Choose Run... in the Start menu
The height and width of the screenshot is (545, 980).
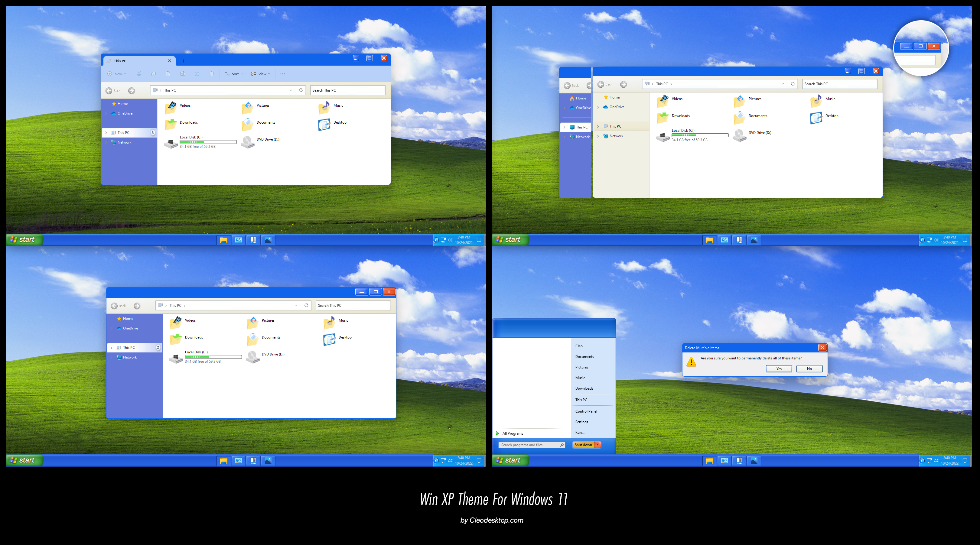[580, 433]
